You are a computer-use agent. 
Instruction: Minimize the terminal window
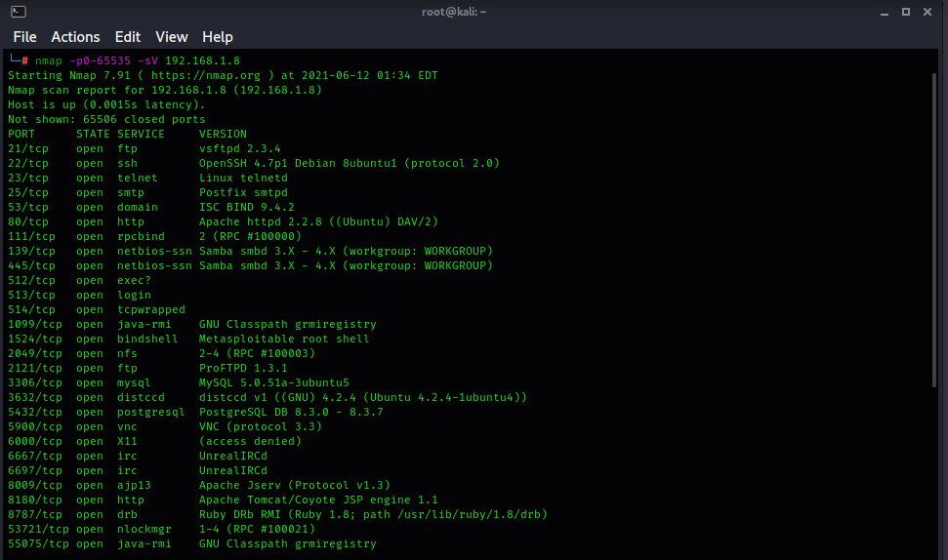tap(885, 12)
